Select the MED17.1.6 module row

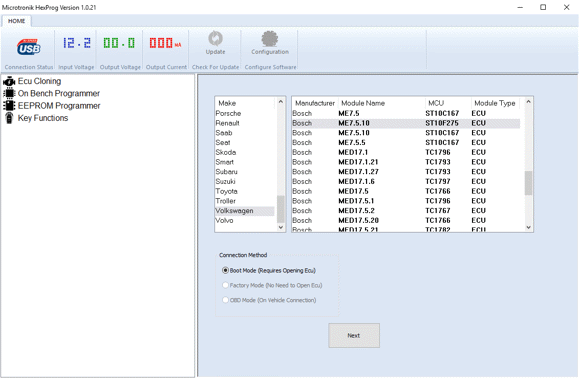click(x=406, y=181)
